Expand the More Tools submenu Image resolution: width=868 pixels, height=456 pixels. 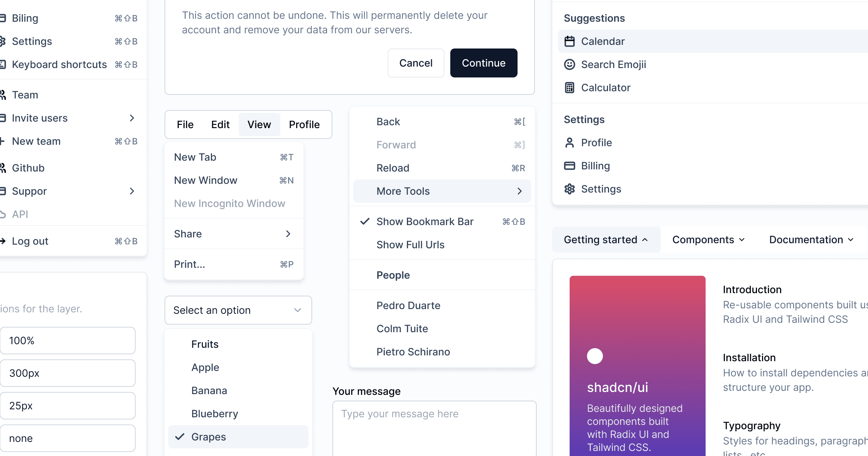442,191
